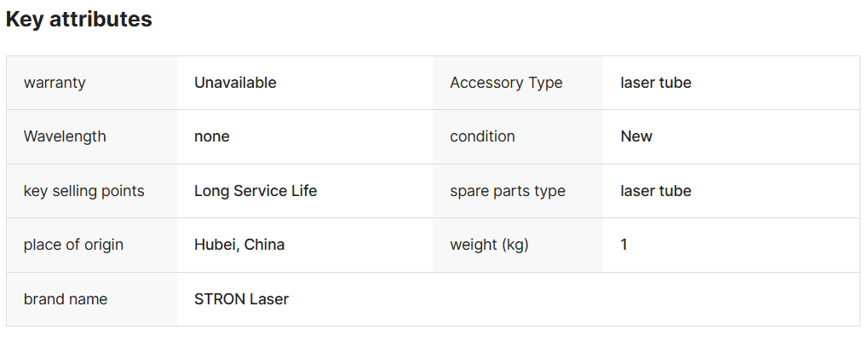Select the weight value "1"
This screenshot has width=868, height=341.
point(624,245)
